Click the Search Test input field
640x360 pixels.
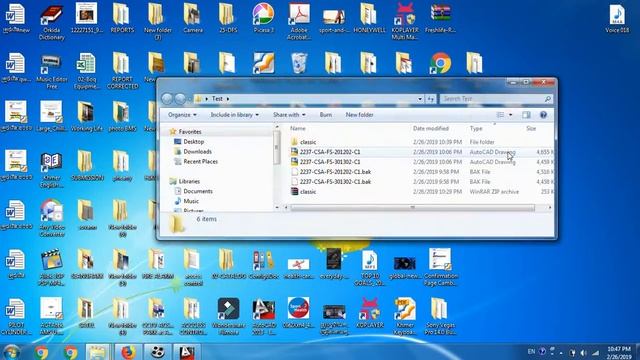496,99
